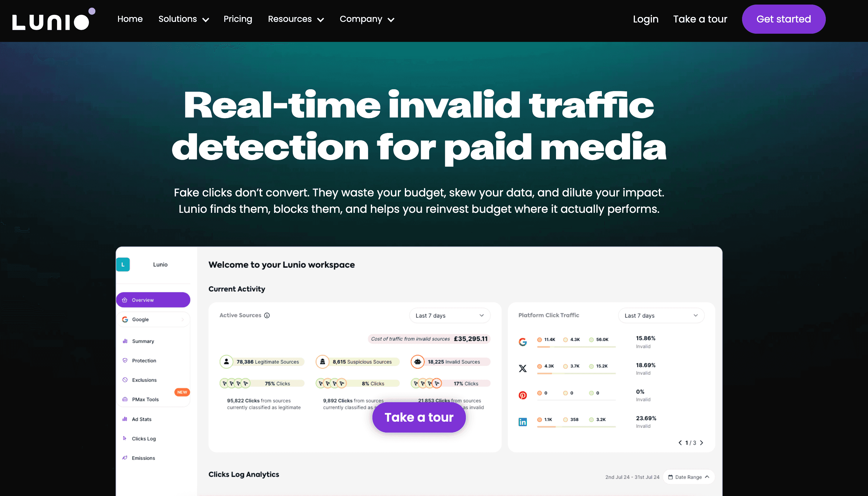868x496 pixels.
Task: Open Active Sources Last 7 days dropdown
Action: click(x=449, y=315)
